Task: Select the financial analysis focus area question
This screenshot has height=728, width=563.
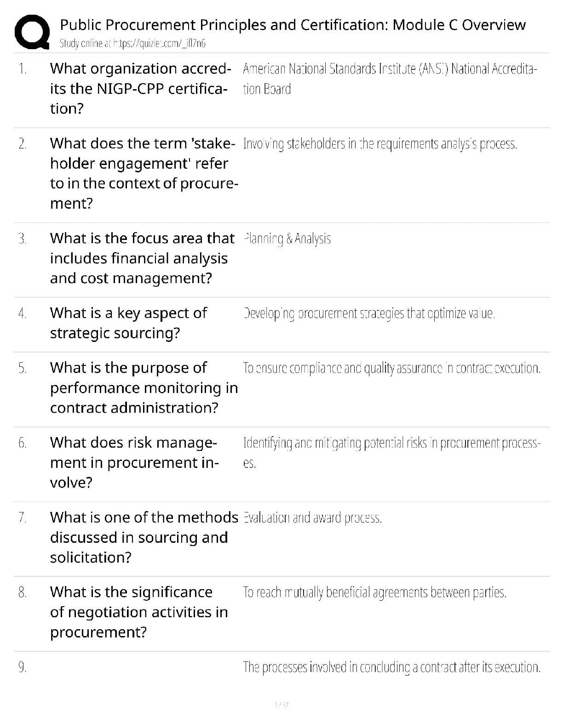Action: point(142,258)
